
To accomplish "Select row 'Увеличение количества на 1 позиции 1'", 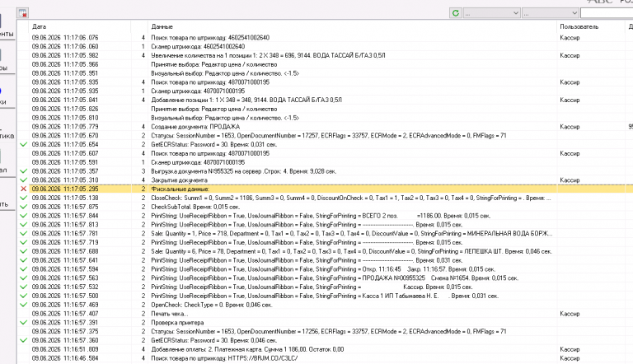I will pos(268,55).
